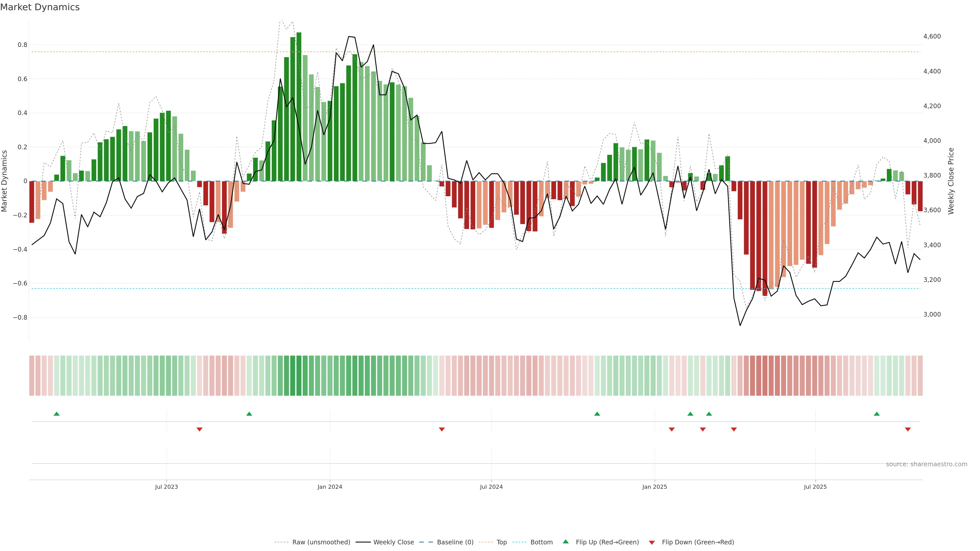The height and width of the screenshot is (551, 980).
Task: Toggle the Weekly Close legend entry
Action: pos(393,542)
